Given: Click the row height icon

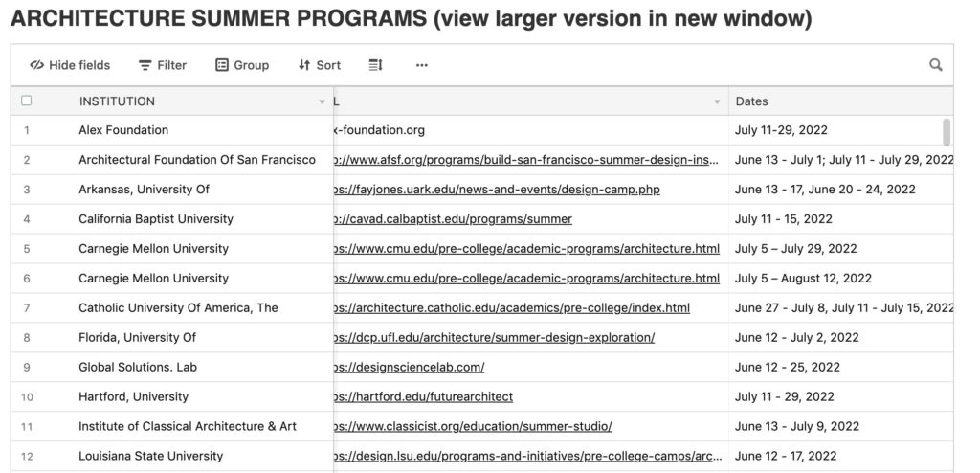Looking at the screenshot, I should [375, 65].
